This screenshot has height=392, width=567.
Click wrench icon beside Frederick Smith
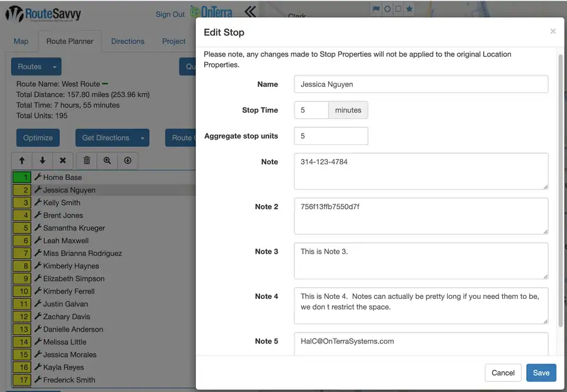tap(38, 379)
